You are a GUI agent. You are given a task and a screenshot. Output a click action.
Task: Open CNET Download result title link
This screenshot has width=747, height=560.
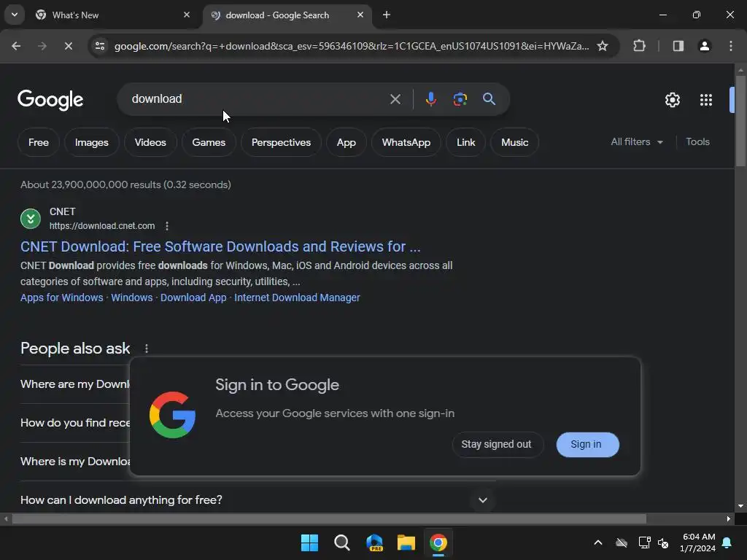pos(220,246)
